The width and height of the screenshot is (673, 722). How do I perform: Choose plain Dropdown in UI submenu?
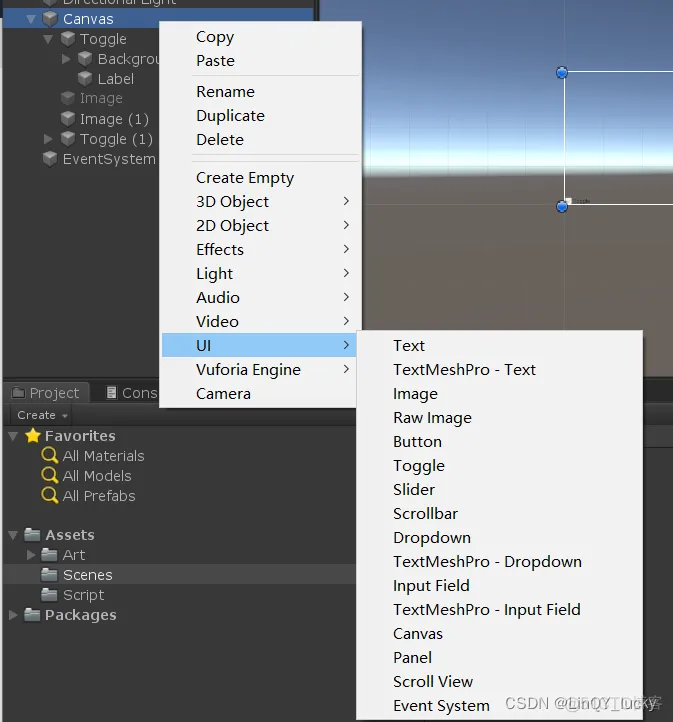499,537
